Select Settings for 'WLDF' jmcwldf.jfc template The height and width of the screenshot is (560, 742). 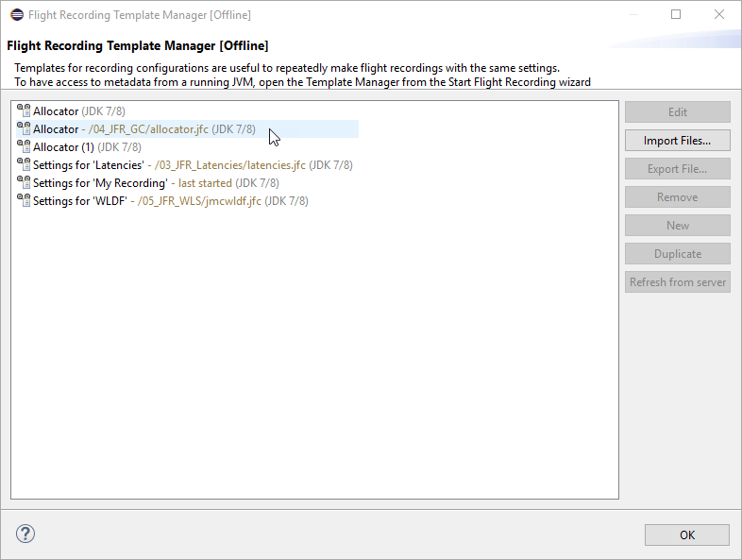pyautogui.click(x=170, y=201)
